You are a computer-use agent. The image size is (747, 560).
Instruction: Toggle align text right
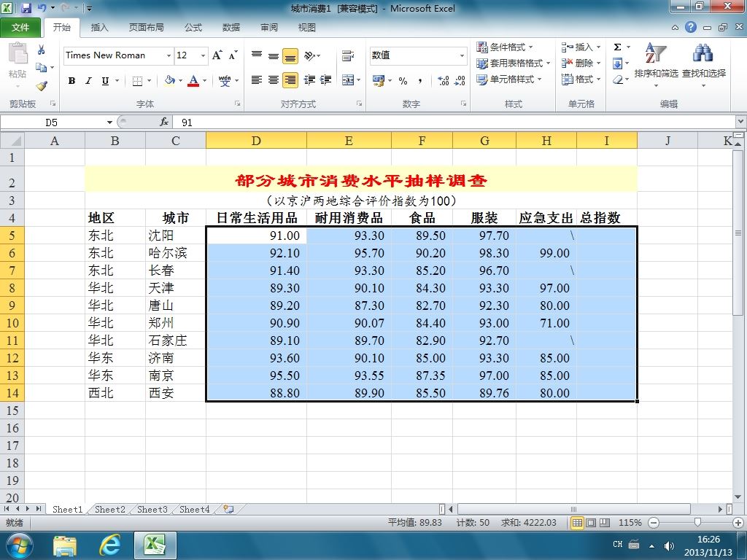tap(290, 80)
